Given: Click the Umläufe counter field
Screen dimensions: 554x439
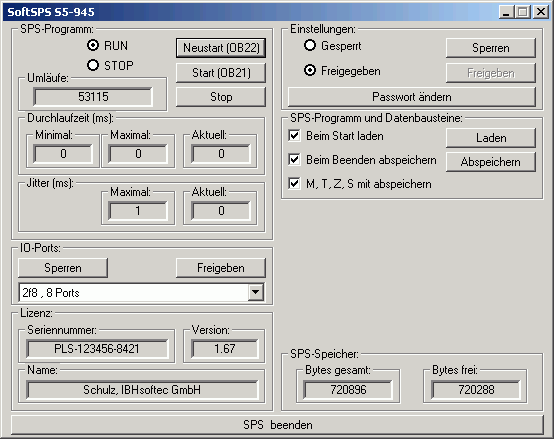Looking at the screenshot, I should (x=93, y=97).
